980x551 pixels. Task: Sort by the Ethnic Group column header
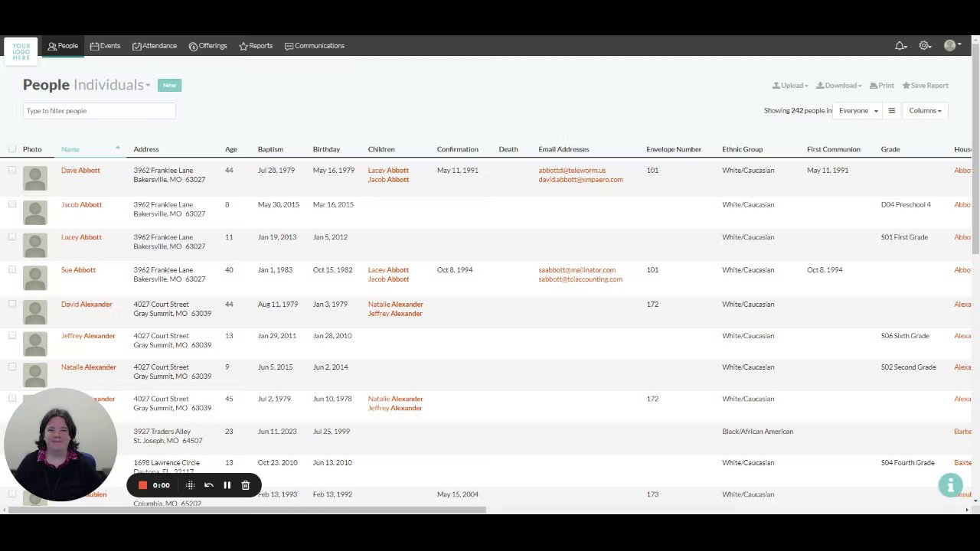click(x=742, y=149)
